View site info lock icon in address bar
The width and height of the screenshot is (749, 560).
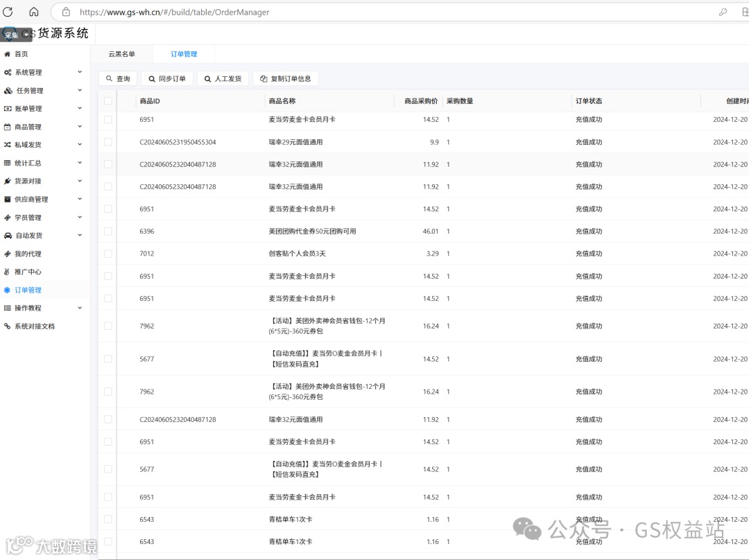coord(66,12)
